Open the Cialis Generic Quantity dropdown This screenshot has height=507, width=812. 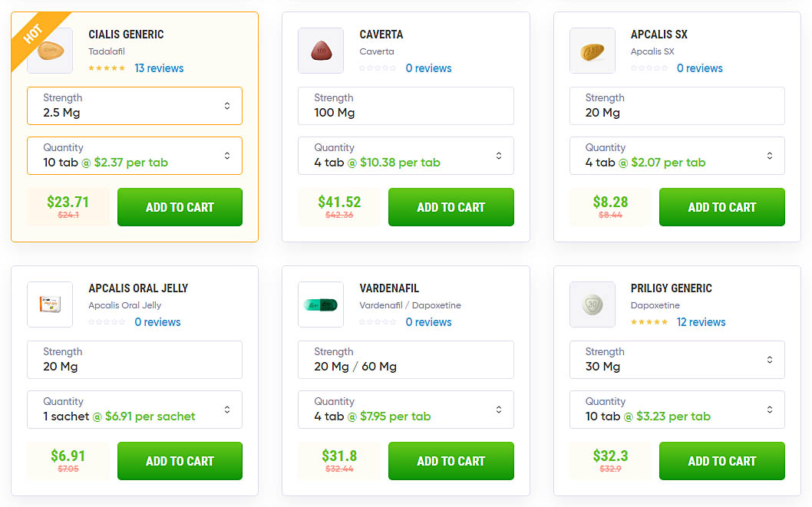pyautogui.click(x=134, y=156)
